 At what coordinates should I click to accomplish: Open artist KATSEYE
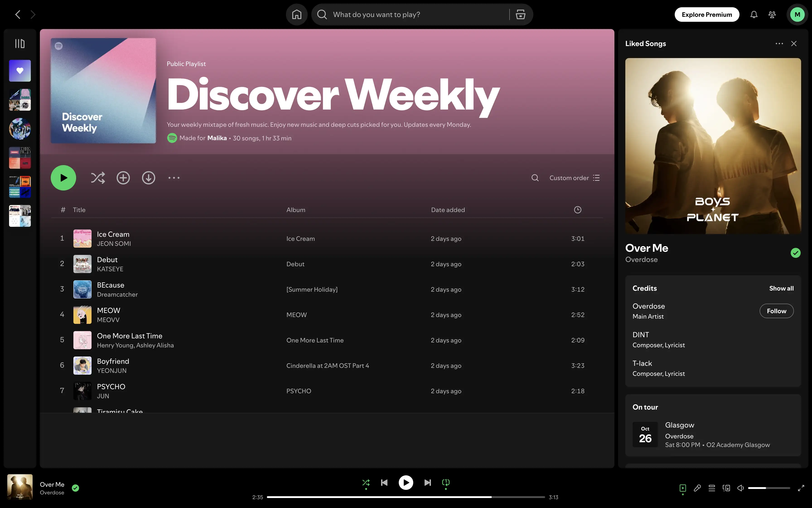point(110,269)
